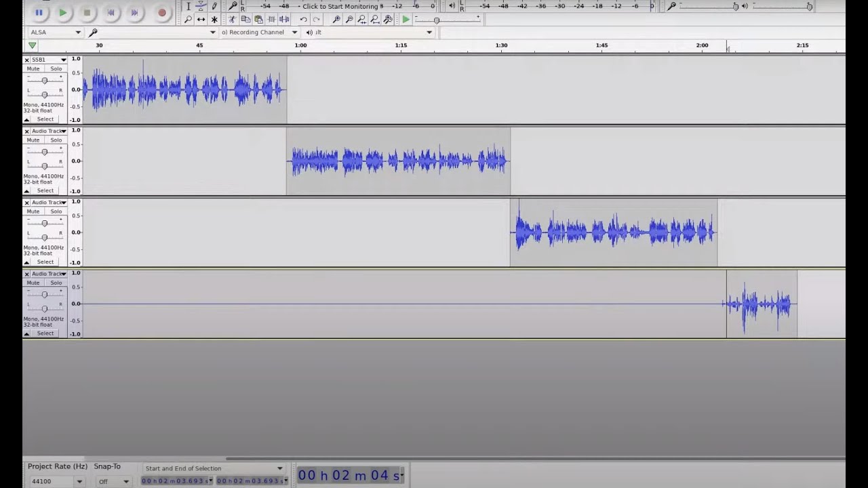This screenshot has width=868, height=488.
Task: Click the green Play button
Action: tap(62, 12)
